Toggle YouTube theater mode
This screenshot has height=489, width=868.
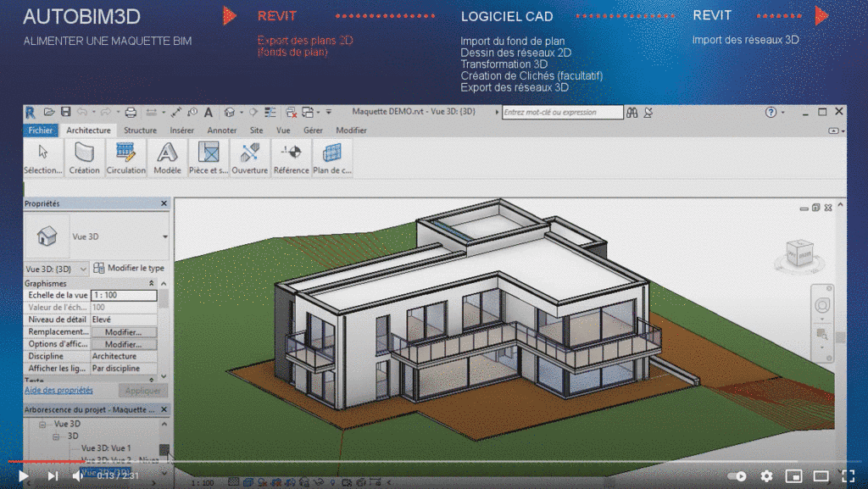coord(821,475)
